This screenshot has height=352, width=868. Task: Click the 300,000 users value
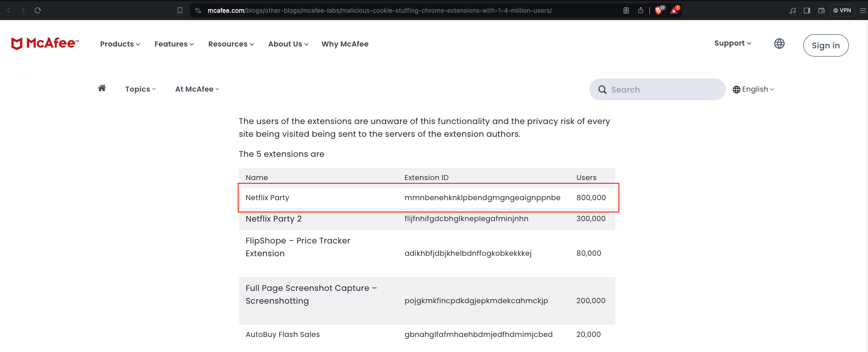591,219
